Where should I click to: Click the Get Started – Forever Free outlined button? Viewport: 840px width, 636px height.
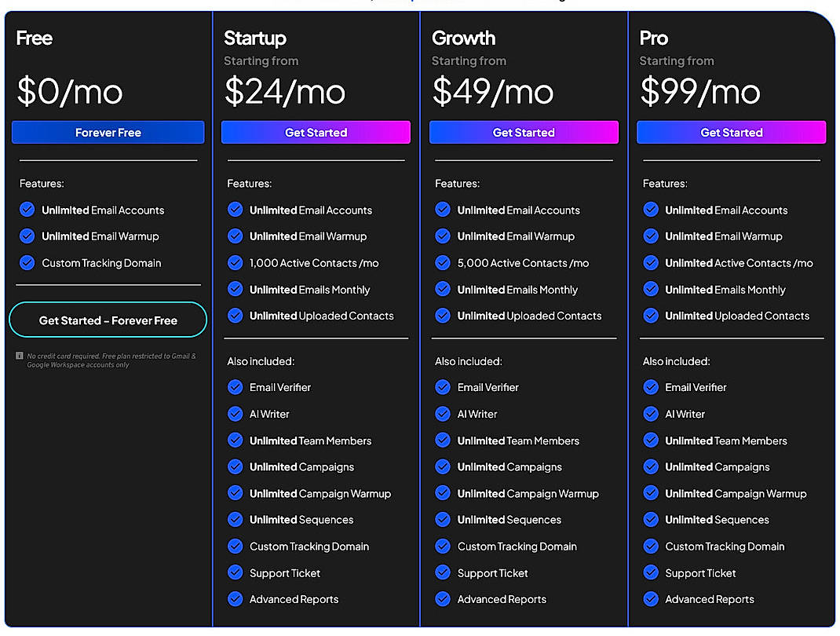click(x=108, y=320)
